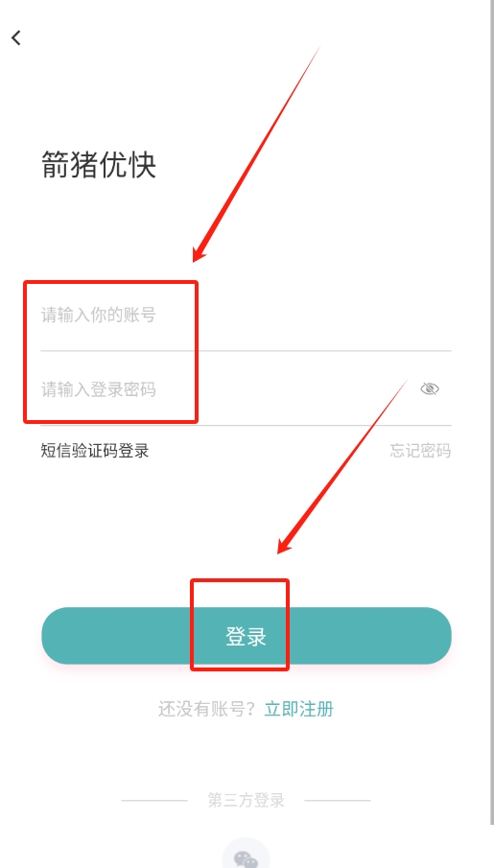Focus the 请输入登录密码 password field
The image size is (494, 868).
click(x=229, y=389)
